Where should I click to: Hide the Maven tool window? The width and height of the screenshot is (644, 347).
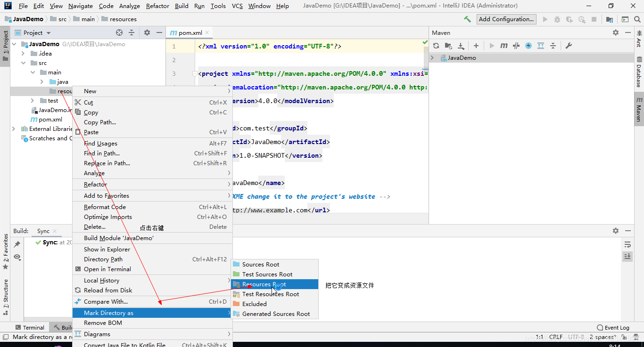pos(628,32)
